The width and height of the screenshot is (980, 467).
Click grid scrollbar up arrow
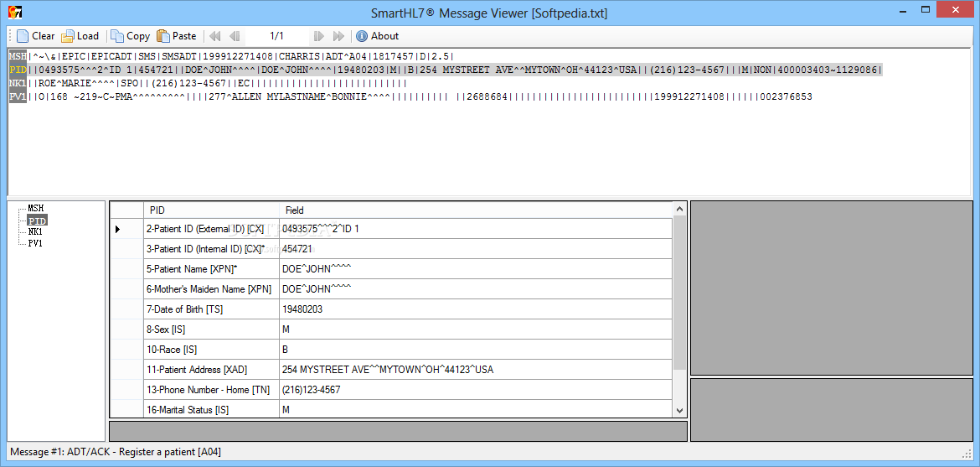tap(679, 208)
